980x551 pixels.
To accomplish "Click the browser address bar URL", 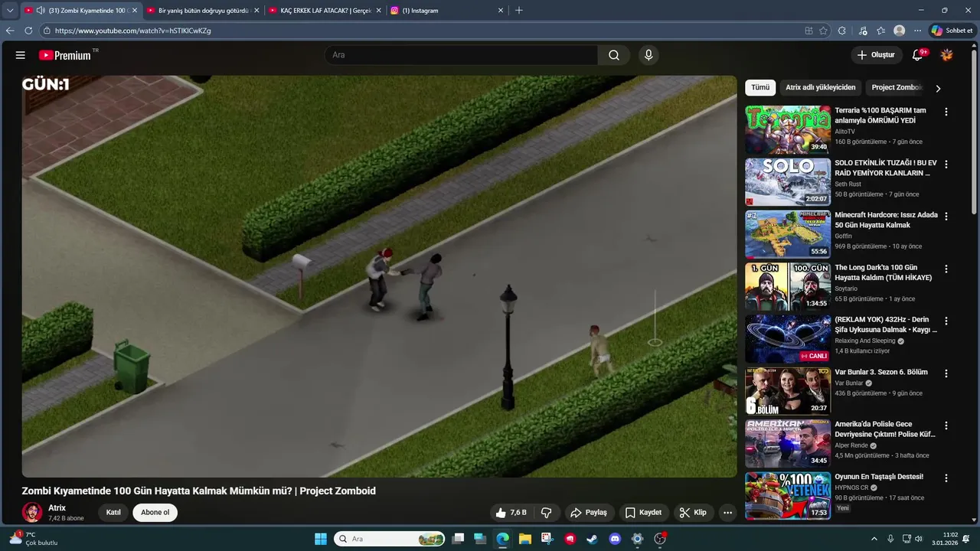I will click(x=132, y=31).
